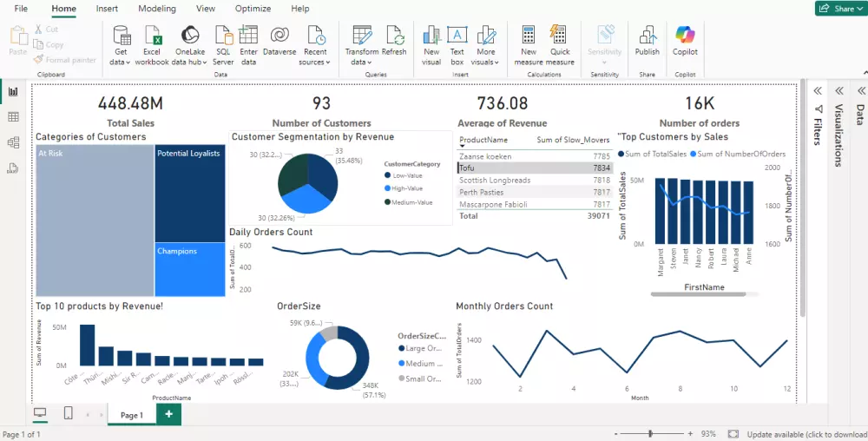
Task: Select the Scottish Longbreads row
Action: coord(535,181)
